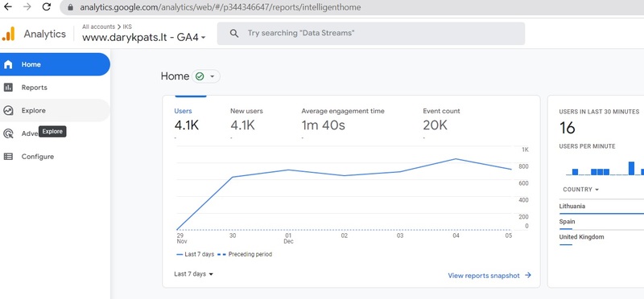Click the 20K event count value

click(x=435, y=125)
